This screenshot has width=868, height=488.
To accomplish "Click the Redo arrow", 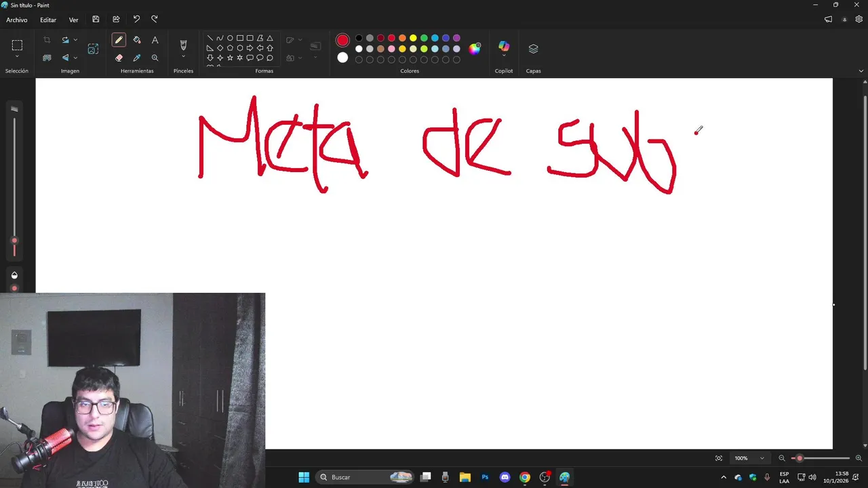I will click(155, 20).
